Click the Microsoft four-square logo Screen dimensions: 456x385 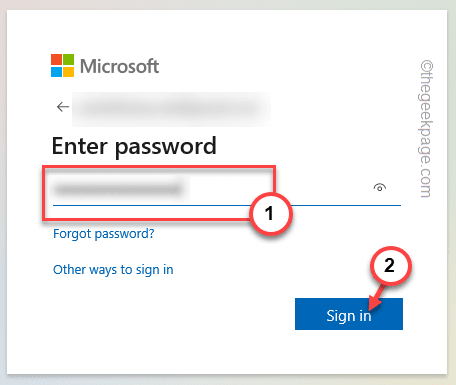point(62,66)
